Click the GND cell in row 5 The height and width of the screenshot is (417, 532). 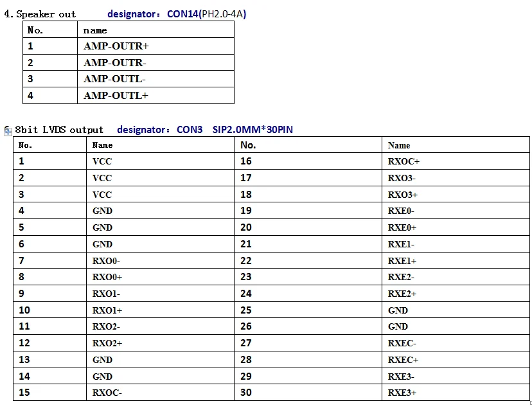click(x=160, y=227)
